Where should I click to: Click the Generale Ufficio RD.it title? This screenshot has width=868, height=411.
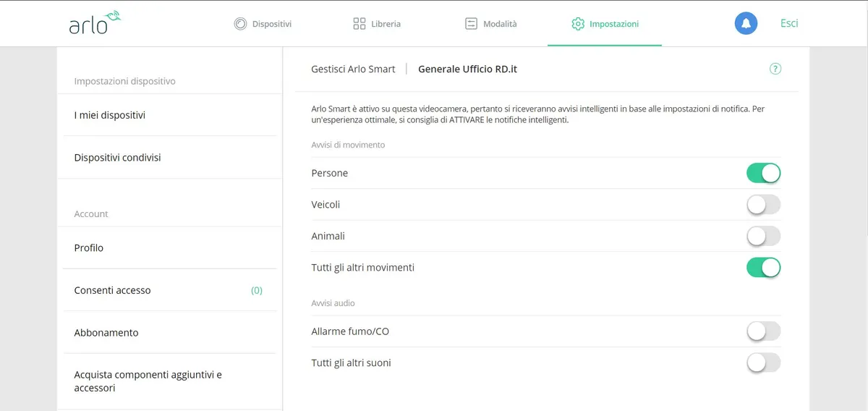tap(467, 69)
